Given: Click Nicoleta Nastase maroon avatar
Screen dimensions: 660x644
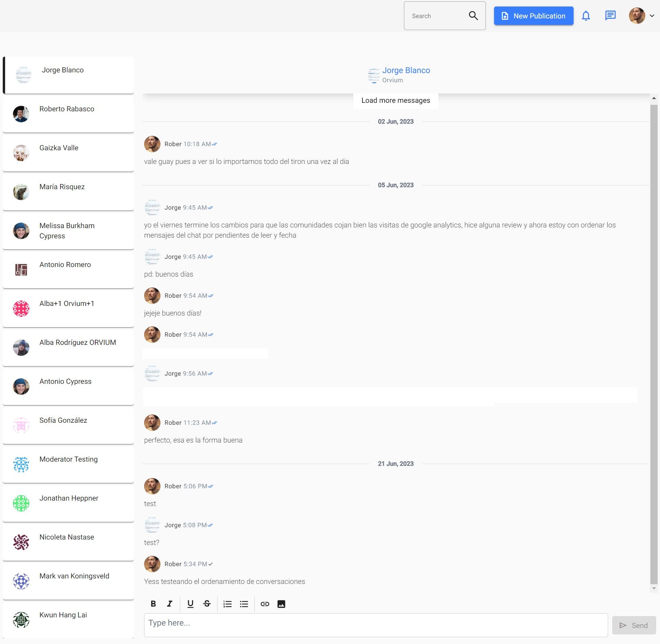Looking at the screenshot, I should 21,542.
